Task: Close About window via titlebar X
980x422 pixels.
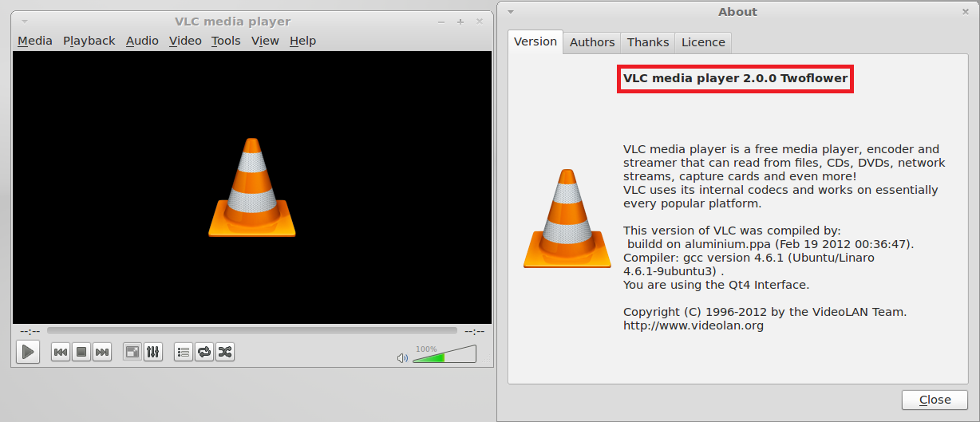Action: coord(965,11)
